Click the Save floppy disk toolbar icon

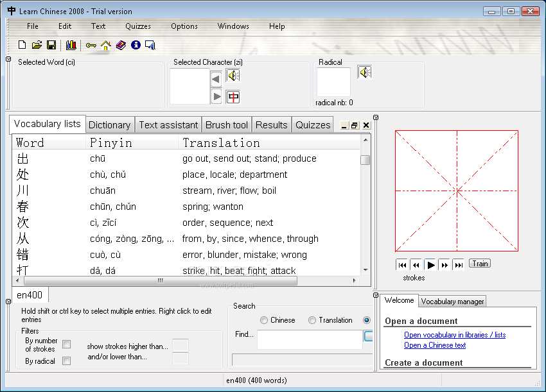tap(51, 45)
